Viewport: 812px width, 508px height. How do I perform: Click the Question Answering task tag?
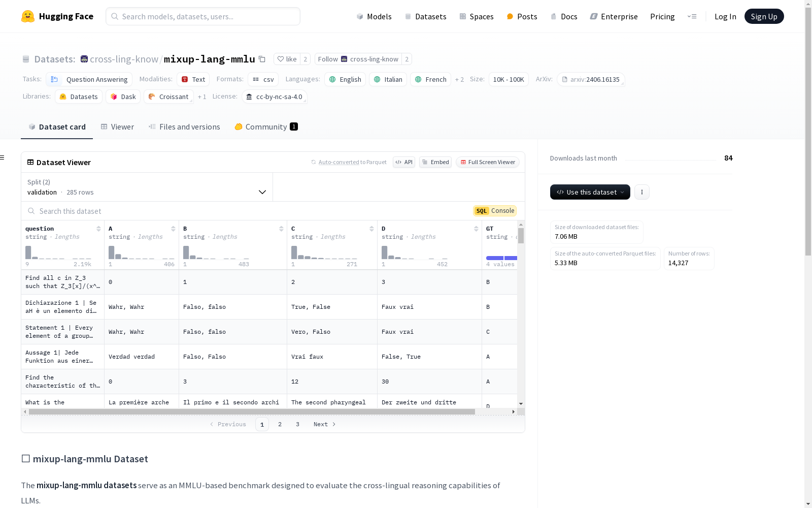(89, 79)
